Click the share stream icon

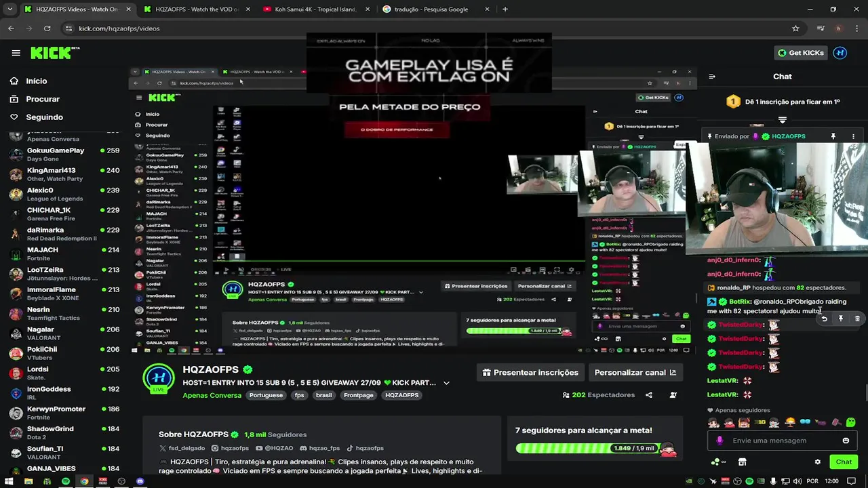(x=649, y=395)
